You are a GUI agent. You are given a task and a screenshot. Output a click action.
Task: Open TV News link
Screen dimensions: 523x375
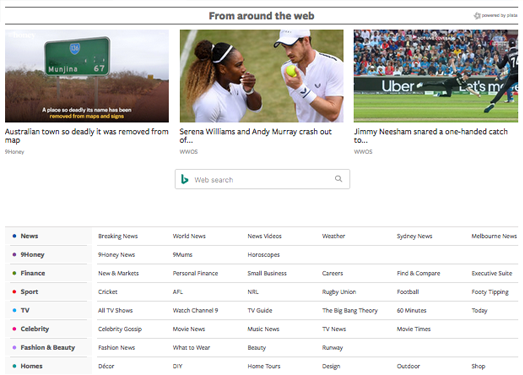click(334, 329)
